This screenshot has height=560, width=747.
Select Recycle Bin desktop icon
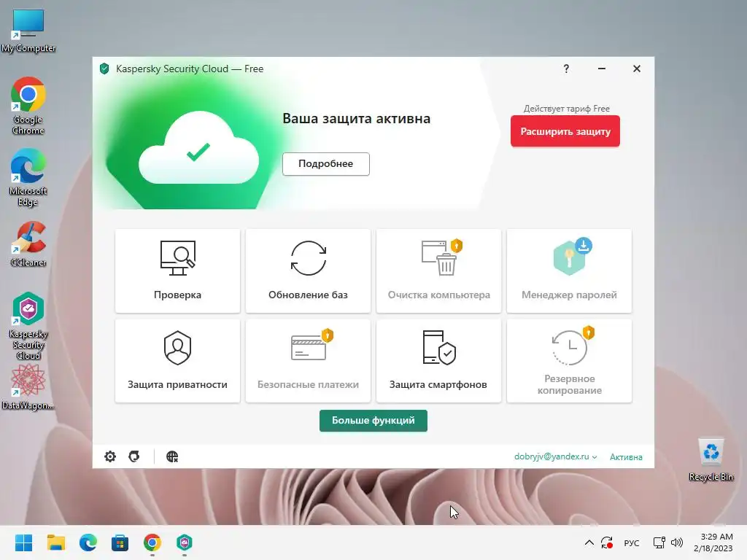pyautogui.click(x=711, y=459)
